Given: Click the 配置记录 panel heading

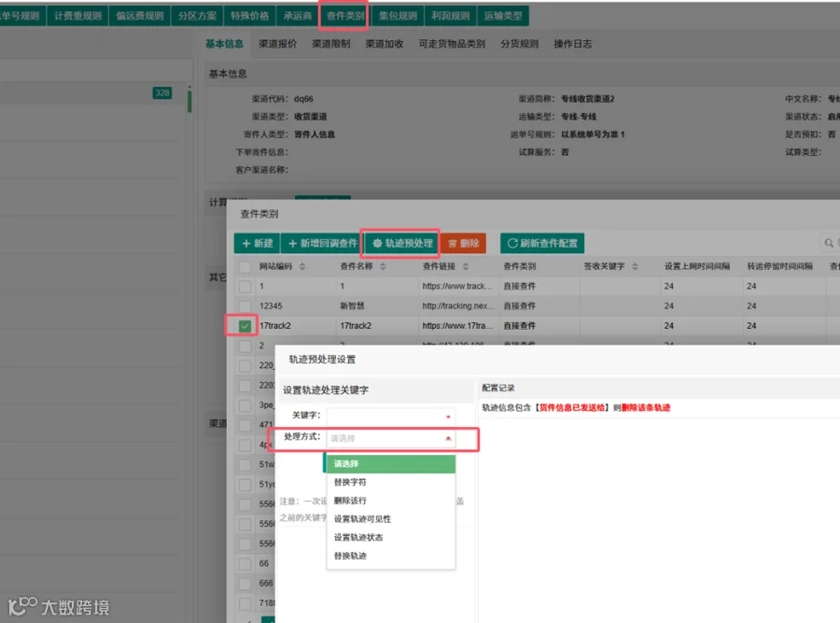Looking at the screenshot, I should [498, 389].
